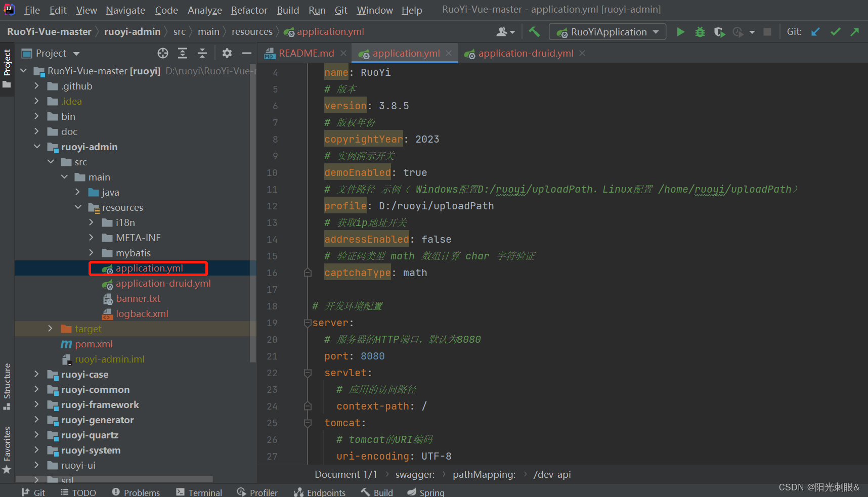
Task: Click swagger: in YAML breadcrumb
Action: [x=415, y=475]
